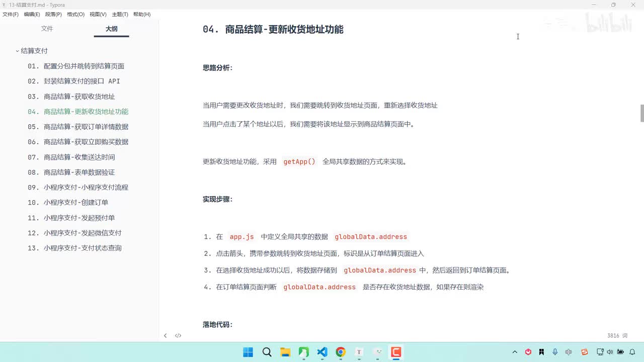Go to 07. 商品结算-收集送达时间

coord(71,157)
